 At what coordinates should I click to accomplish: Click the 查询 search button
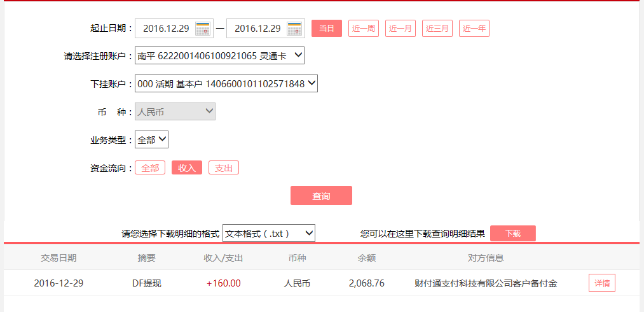(x=321, y=196)
